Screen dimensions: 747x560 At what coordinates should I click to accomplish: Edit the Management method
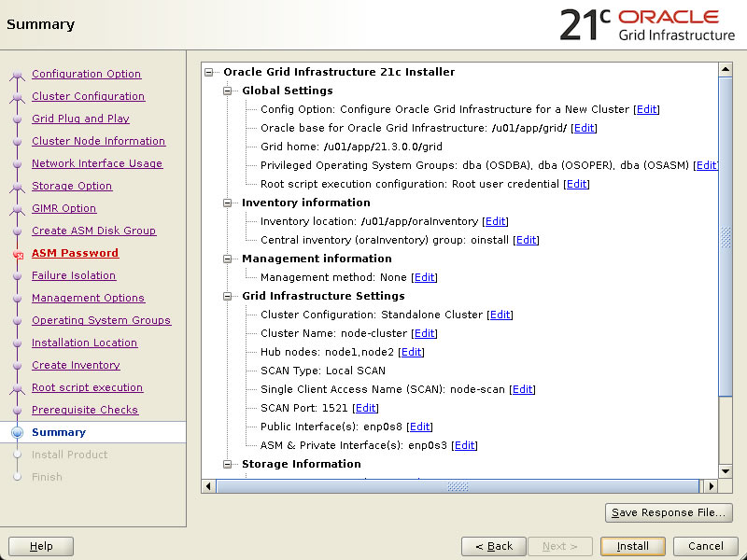425,277
